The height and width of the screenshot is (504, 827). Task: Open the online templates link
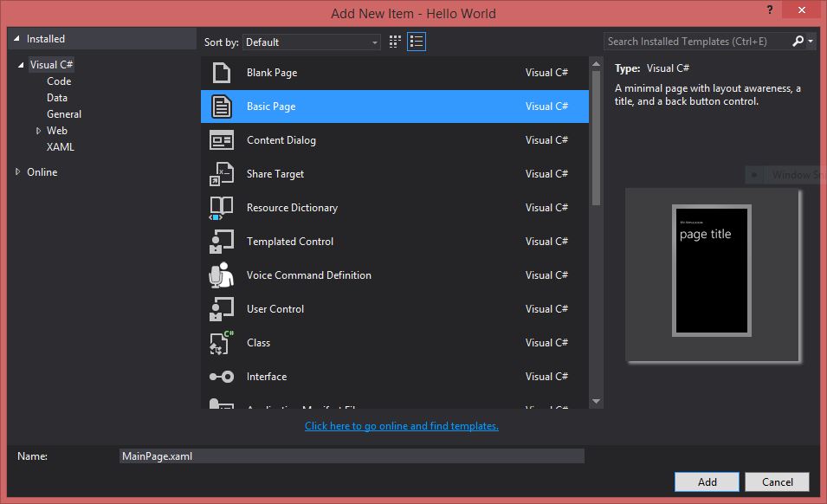(402, 426)
